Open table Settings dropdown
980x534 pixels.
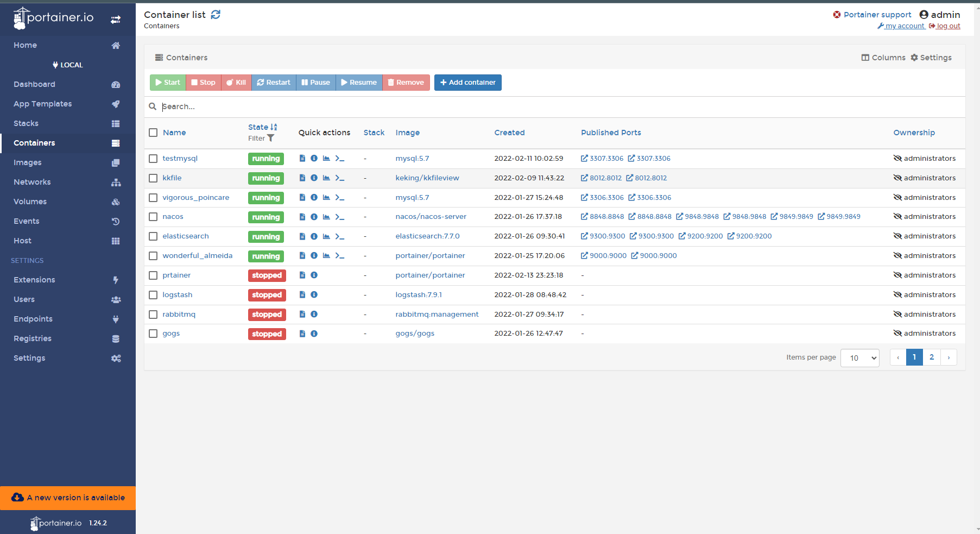(931, 58)
